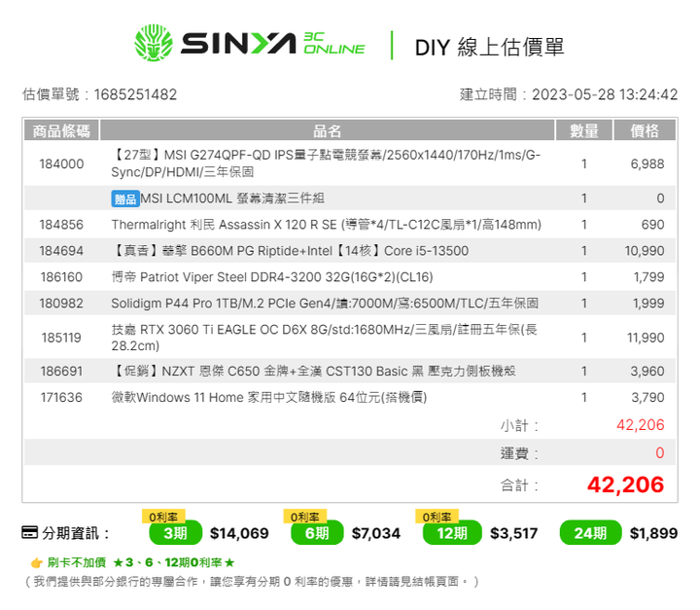
Task: Click the 小計 subtotal value 42,206
Action: coord(641,425)
